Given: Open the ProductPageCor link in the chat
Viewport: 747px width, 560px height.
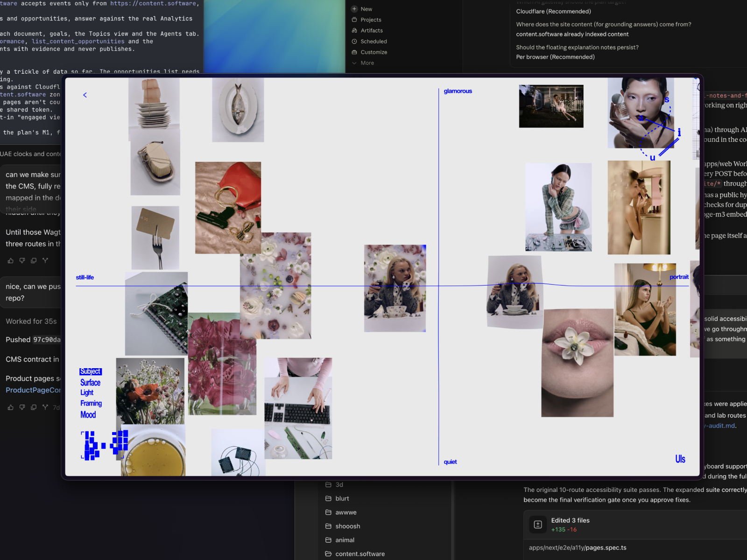Looking at the screenshot, I should coord(33,390).
